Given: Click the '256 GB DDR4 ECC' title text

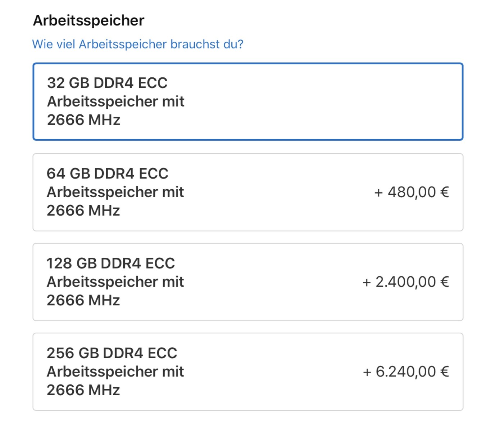Looking at the screenshot, I should tap(112, 353).
